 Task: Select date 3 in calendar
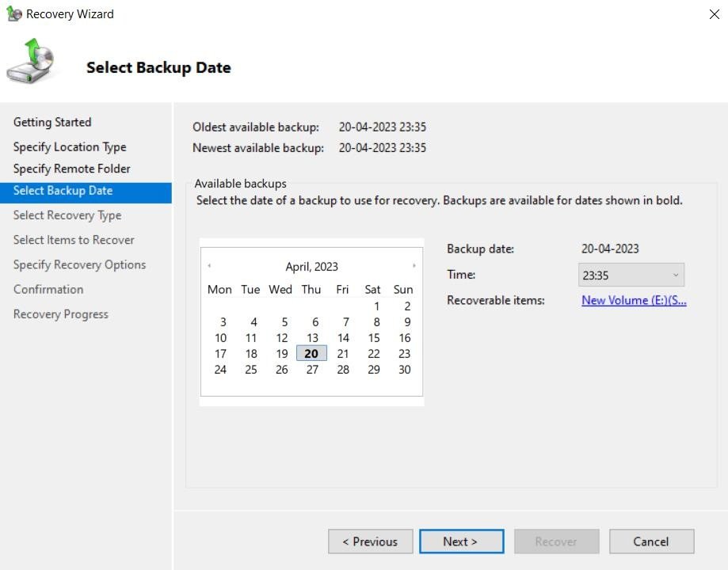tap(223, 322)
